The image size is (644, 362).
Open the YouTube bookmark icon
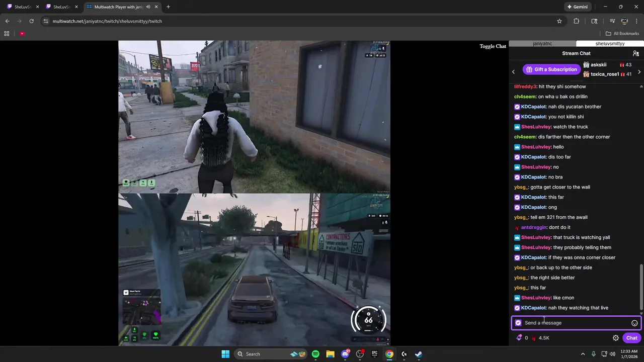(x=22, y=34)
